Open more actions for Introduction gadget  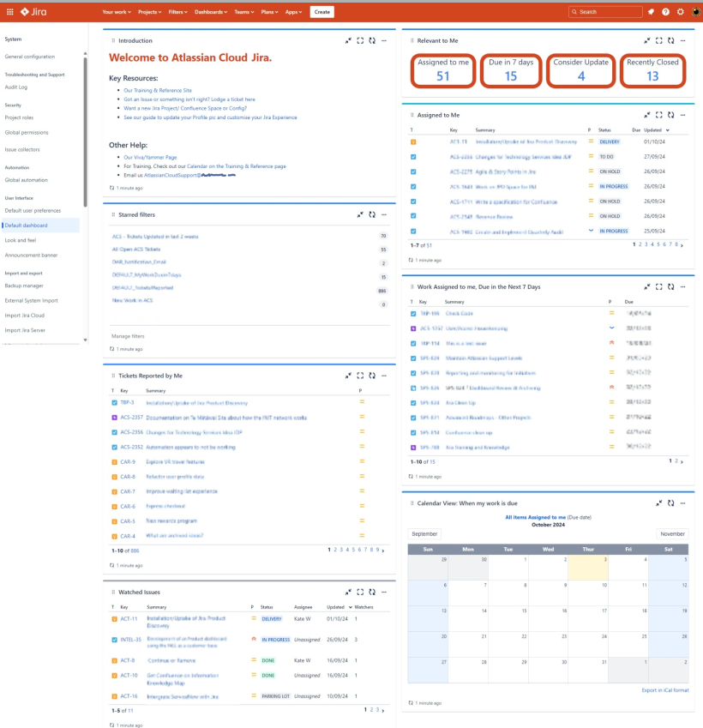(384, 41)
